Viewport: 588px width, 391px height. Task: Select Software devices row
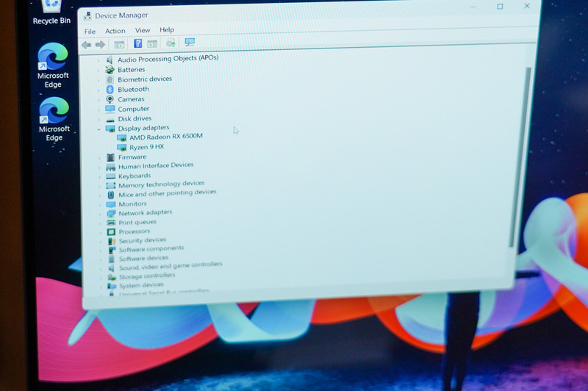click(x=143, y=258)
